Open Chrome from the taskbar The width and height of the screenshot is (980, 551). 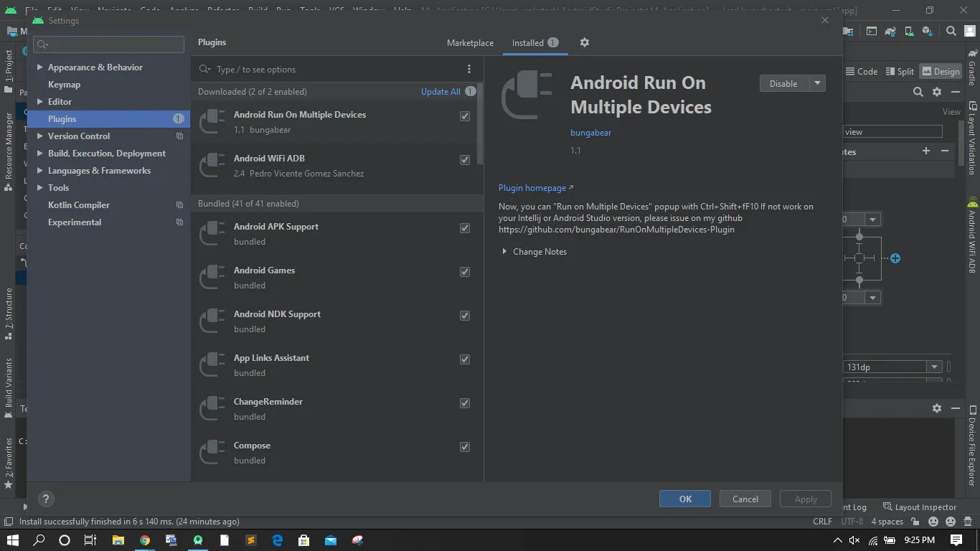(x=145, y=540)
